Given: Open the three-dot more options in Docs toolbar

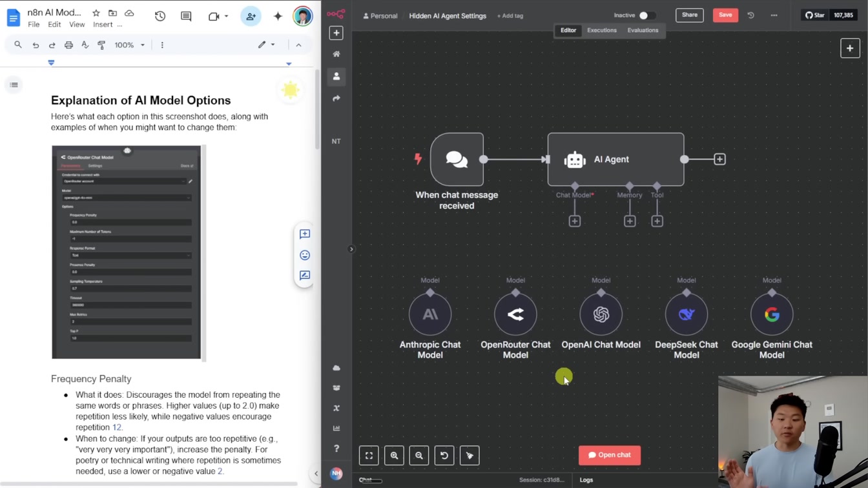Looking at the screenshot, I should 162,45.
